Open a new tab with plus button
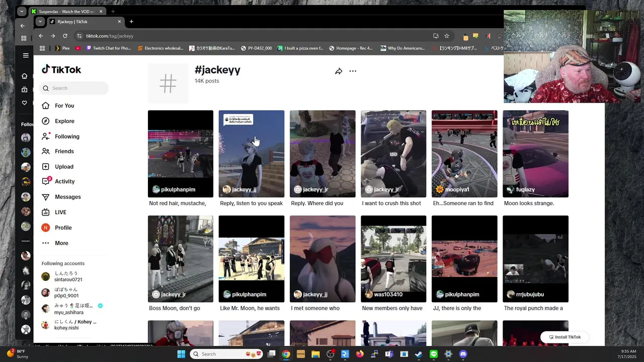644x362 pixels. [131, 22]
